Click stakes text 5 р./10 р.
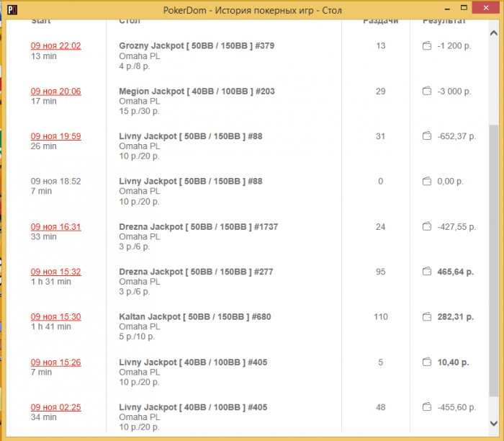 [x=137, y=337]
